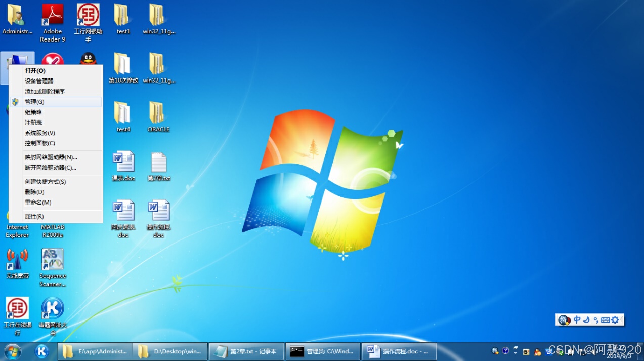The height and width of the screenshot is (361, 644).
Task: Open the 无线宽带 wireless broadband shortcut
Action: [x=17, y=264]
